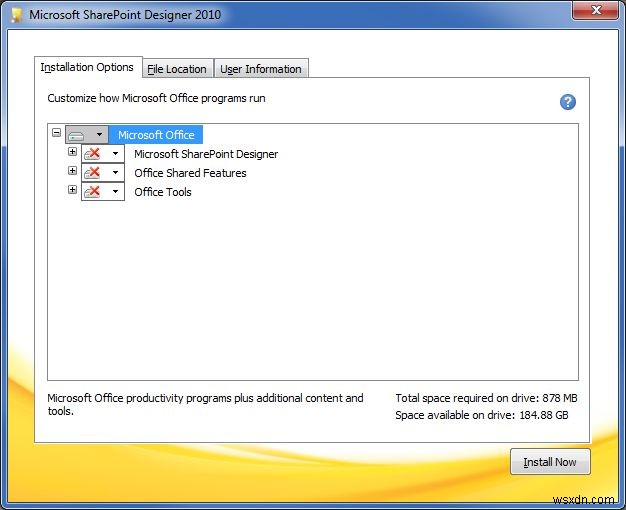Open the Microsoft Office install option dropdown arrow
The height and width of the screenshot is (510, 626).
pos(99,135)
